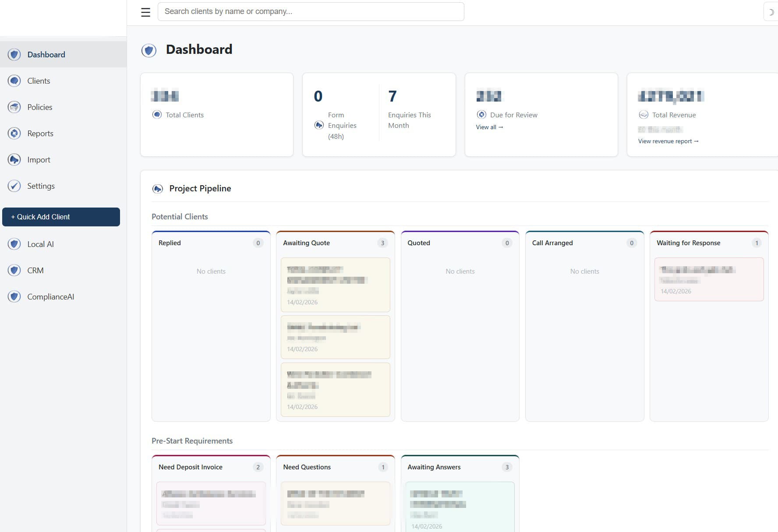The height and width of the screenshot is (532, 778).
Task: Click the Total Clients target icon
Action: (x=157, y=115)
